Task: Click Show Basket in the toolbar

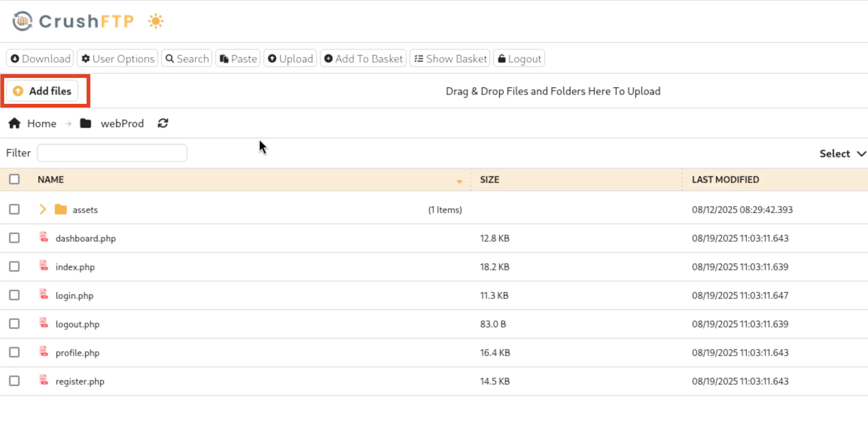Action: [x=450, y=59]
